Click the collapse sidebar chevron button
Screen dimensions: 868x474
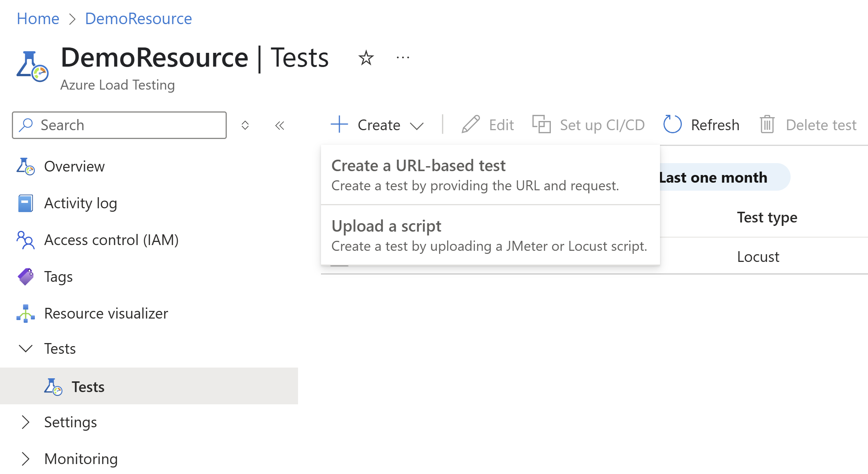280,125
